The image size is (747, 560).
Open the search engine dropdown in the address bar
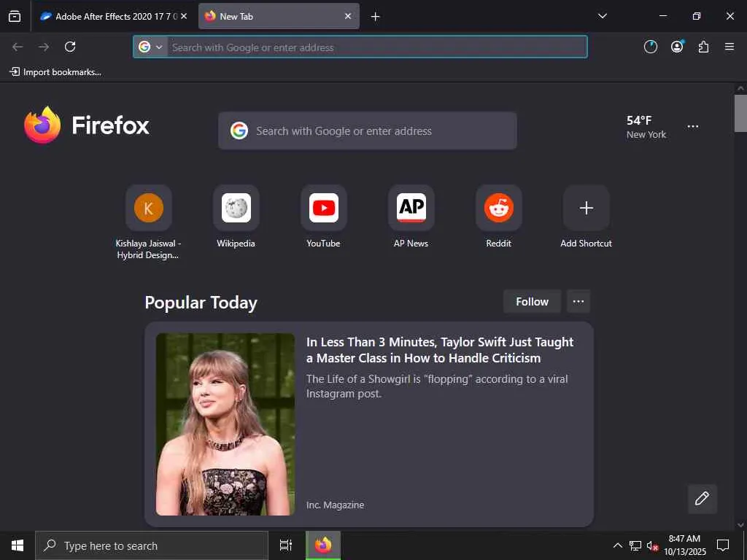(x=150, y=47)
